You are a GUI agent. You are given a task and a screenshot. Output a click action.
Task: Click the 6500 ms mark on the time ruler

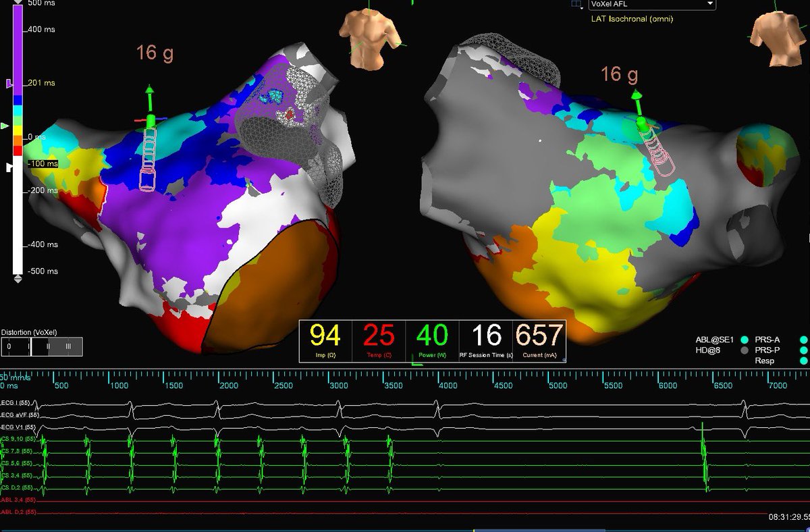pos(723,385)
